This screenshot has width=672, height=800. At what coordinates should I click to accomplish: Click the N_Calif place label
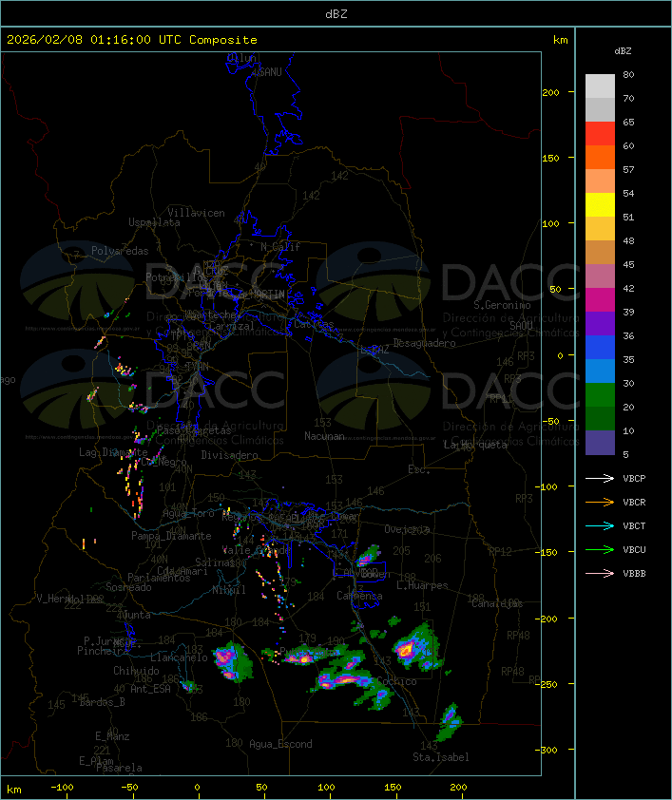[x=280, y=247]
